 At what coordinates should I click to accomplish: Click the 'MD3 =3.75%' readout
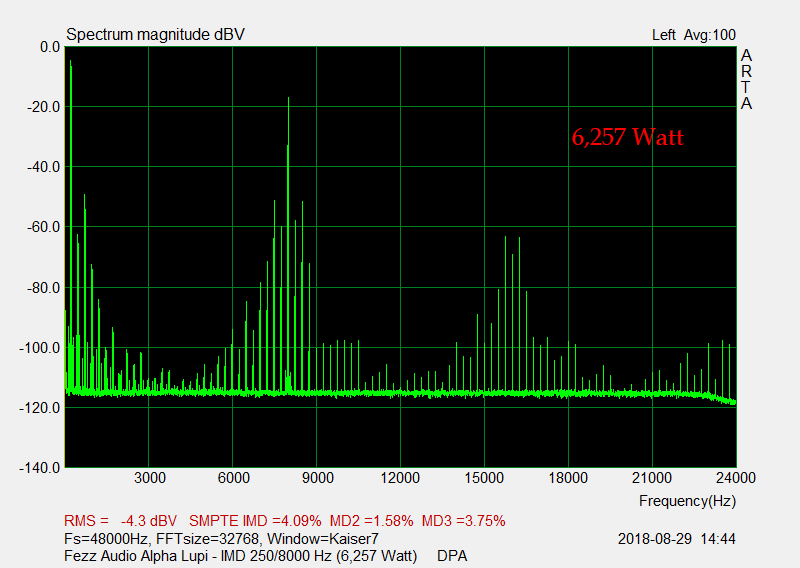pyautogui.click(x=463, y=521)
